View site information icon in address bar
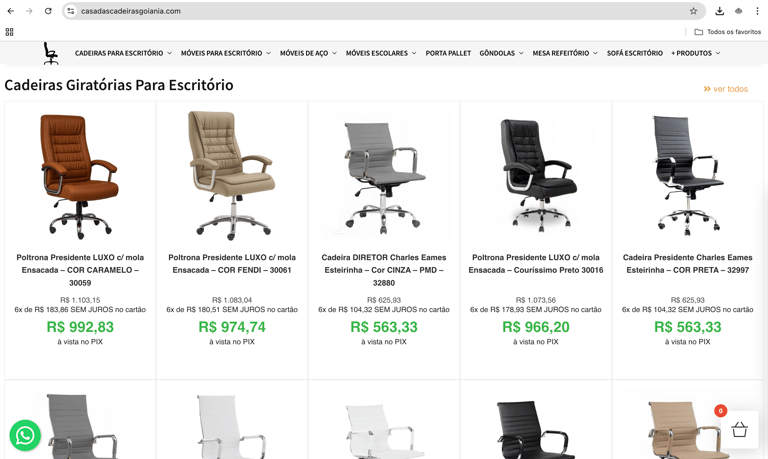This screenshot has height=459, width=768. pyautogui.click(x=71, y=11)
